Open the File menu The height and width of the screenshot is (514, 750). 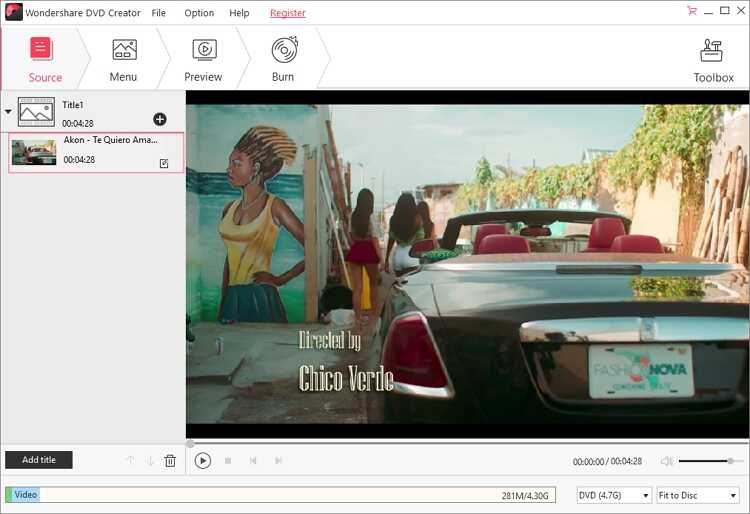tap(158, 13)
